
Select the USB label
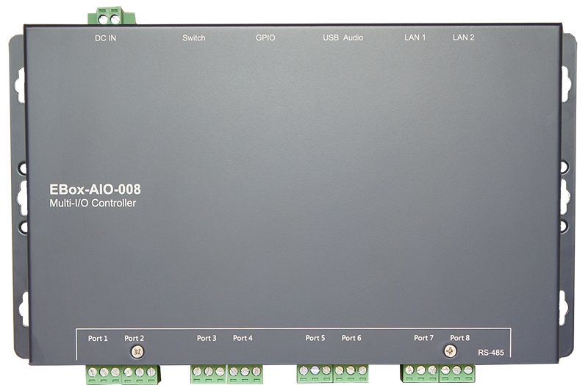click(x=331, y=37)
